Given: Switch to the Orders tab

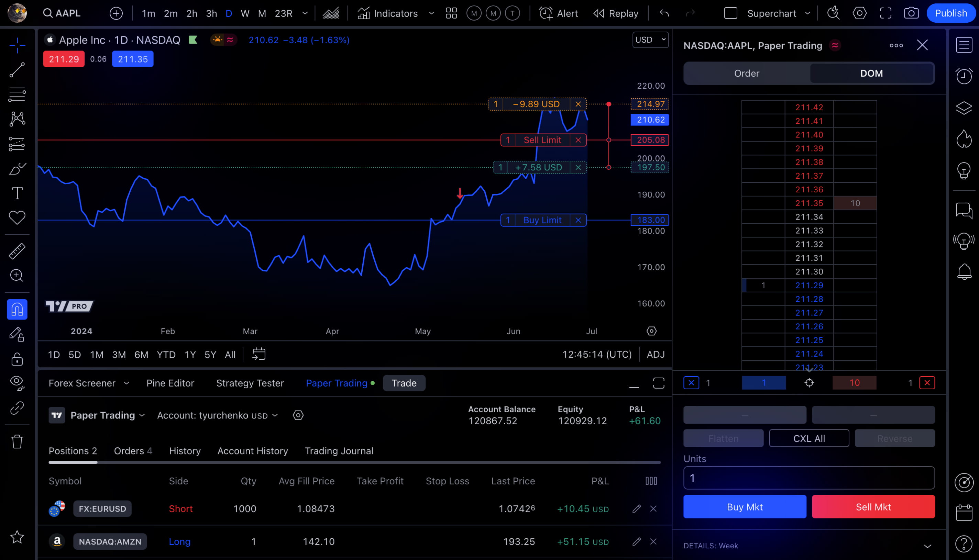Looking at the screenshot, I should [x=133, y=451].
